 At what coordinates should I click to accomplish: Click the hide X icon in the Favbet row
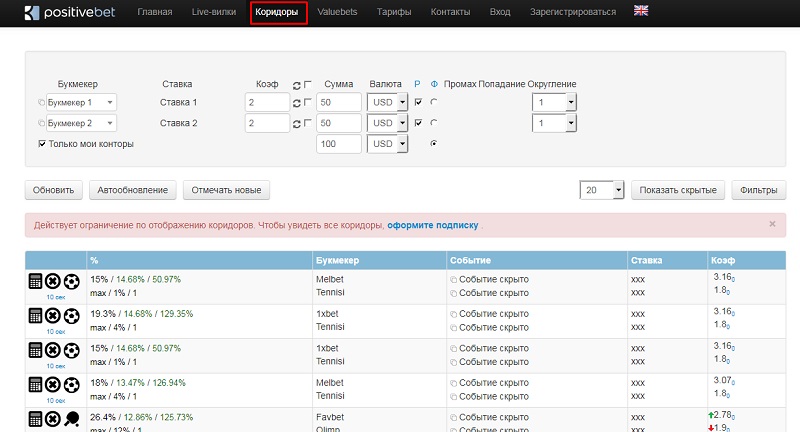(x=54, y=418)
